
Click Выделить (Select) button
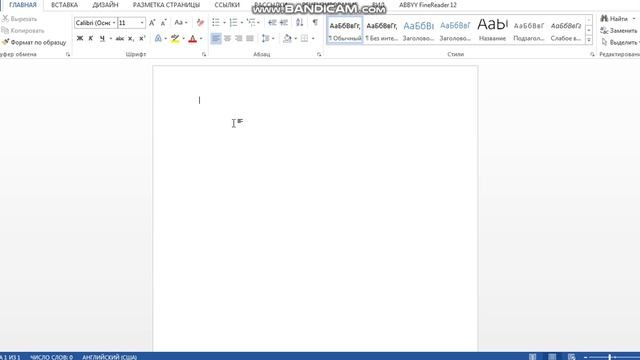coord(620,42)
